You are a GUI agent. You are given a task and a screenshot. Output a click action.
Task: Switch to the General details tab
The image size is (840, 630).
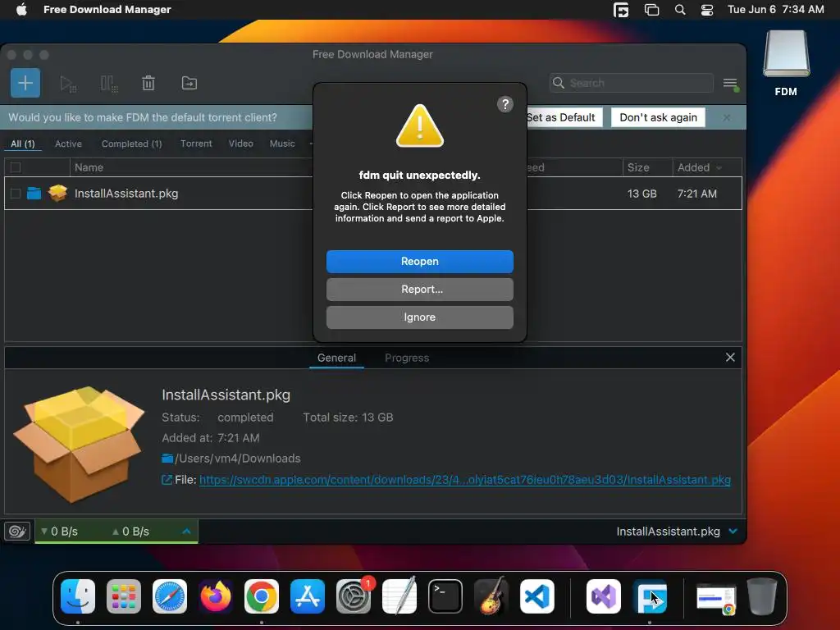click(x=336, y=358)
